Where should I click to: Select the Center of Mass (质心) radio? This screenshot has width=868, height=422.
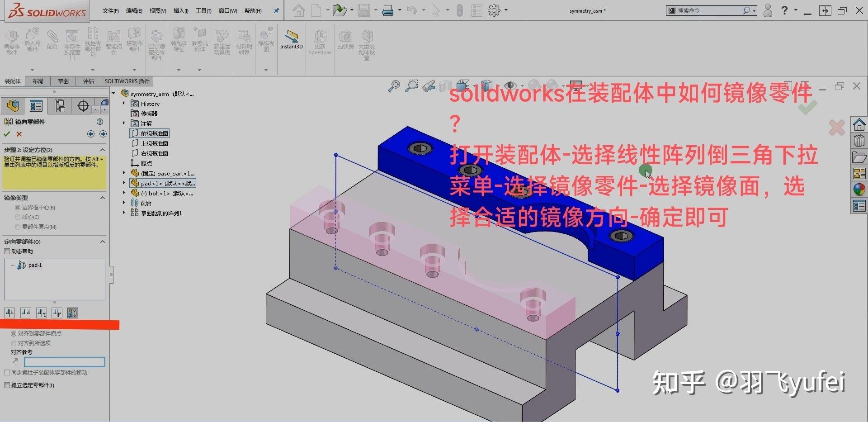point(18,217)
